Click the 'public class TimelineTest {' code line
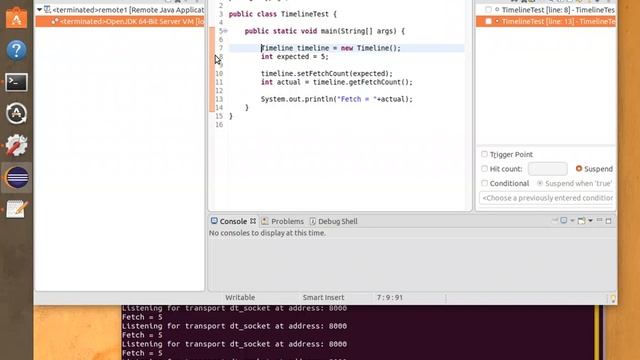 (282, 14)
